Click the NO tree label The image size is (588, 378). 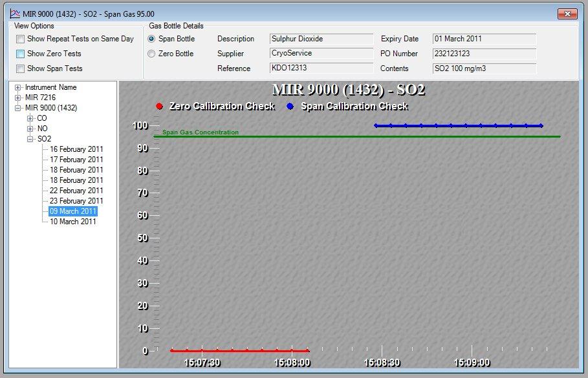42,129
